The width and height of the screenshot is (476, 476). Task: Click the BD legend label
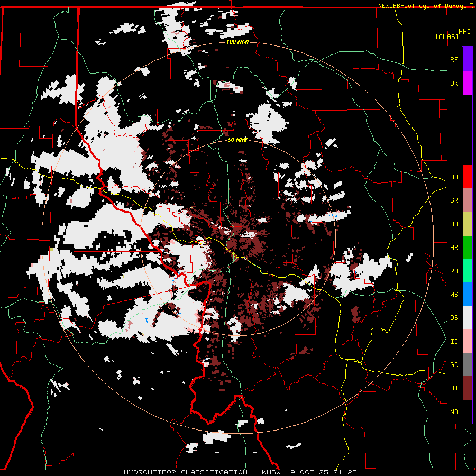(x=454, y=224)
